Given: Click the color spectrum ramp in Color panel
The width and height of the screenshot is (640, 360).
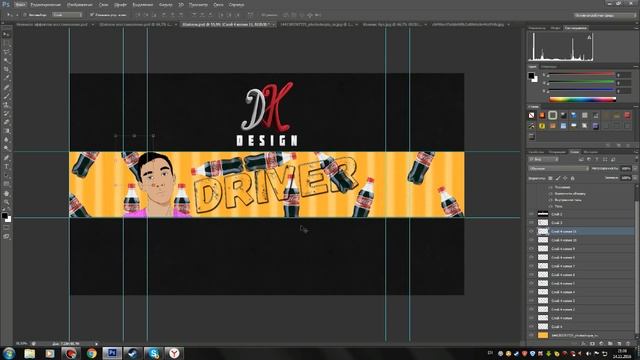Looking at the screenshot, I should coord(582,99).
